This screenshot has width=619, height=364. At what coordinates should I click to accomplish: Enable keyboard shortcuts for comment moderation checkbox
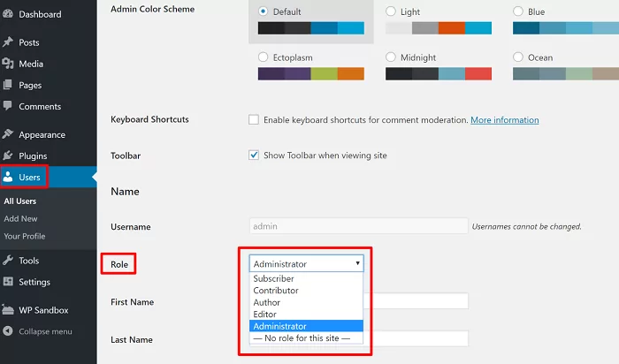[x=254, y=119]
